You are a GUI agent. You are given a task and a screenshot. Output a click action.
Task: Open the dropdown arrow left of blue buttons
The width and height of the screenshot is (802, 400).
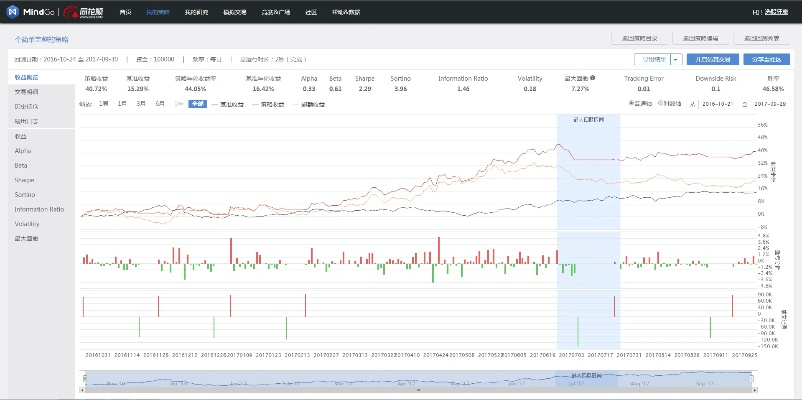(675, 59)
